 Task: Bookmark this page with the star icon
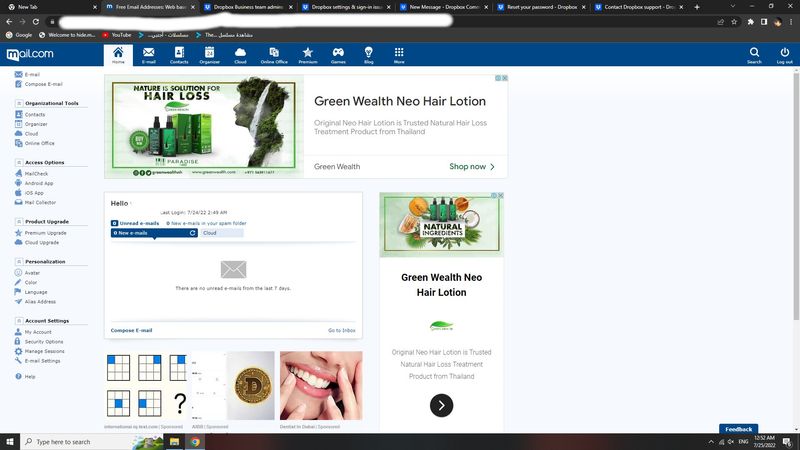[734, 22]
